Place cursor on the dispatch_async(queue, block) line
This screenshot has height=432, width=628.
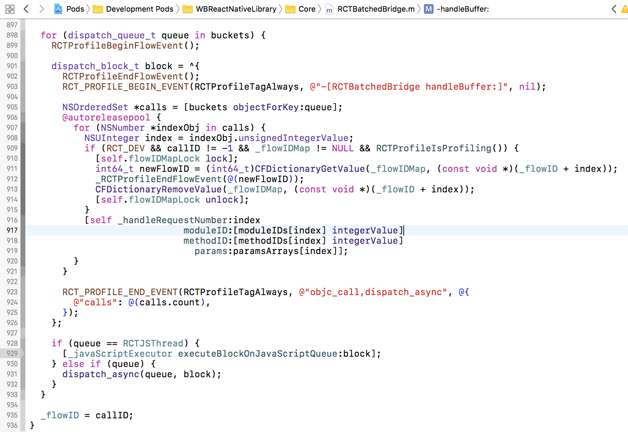tap(141, 374)
